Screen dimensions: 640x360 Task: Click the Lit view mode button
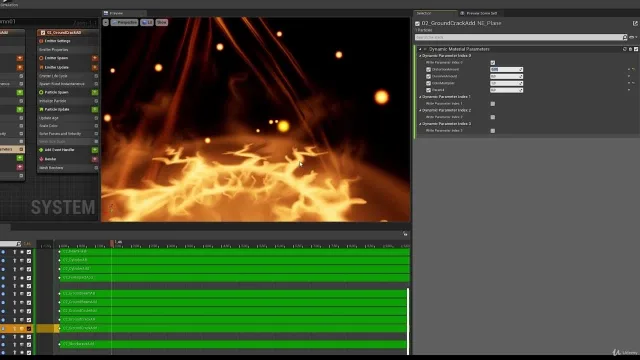pos(147,22)
